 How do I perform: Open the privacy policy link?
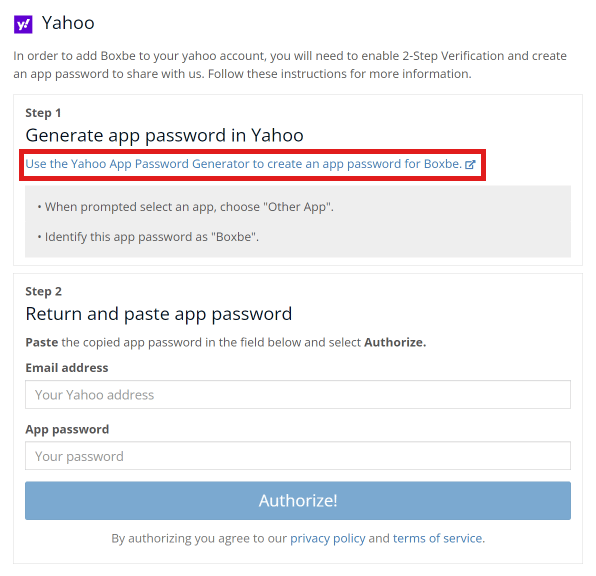tap(328, 539)
